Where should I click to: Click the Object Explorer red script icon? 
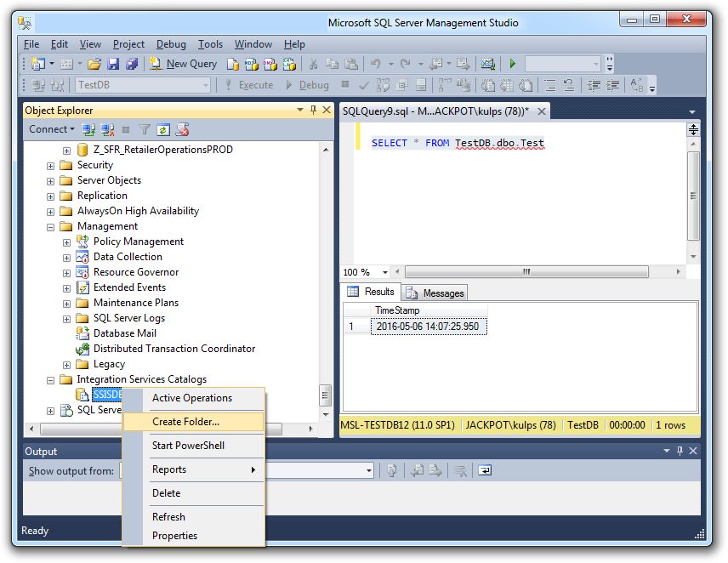coord(182,130)
